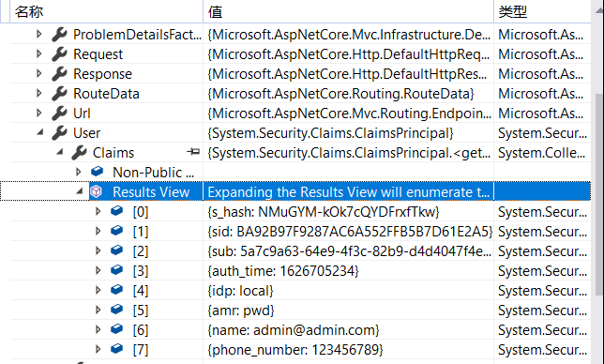Select the phone_number: 123456789 value
The height and width of the screenshot is (364, 604).
(295, 349)
